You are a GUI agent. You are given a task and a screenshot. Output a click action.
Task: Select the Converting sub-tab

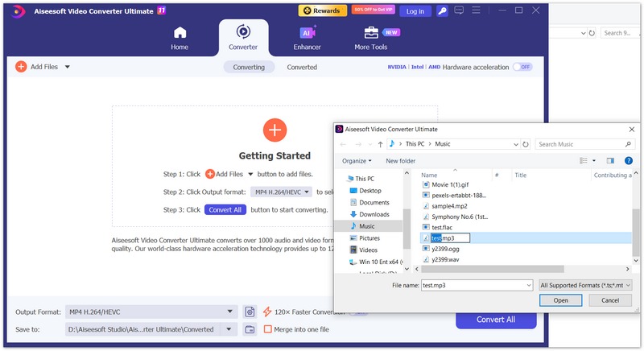(249, 67)
